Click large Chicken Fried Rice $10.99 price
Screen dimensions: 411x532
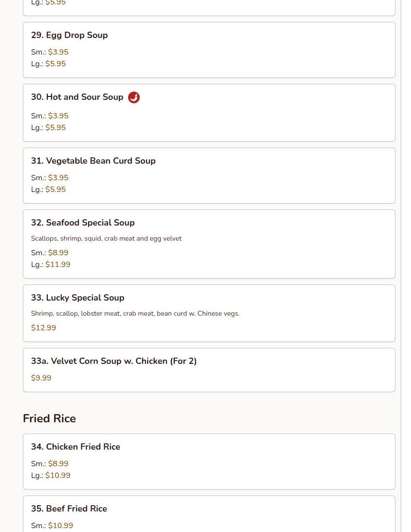click(x=57, y=475)
